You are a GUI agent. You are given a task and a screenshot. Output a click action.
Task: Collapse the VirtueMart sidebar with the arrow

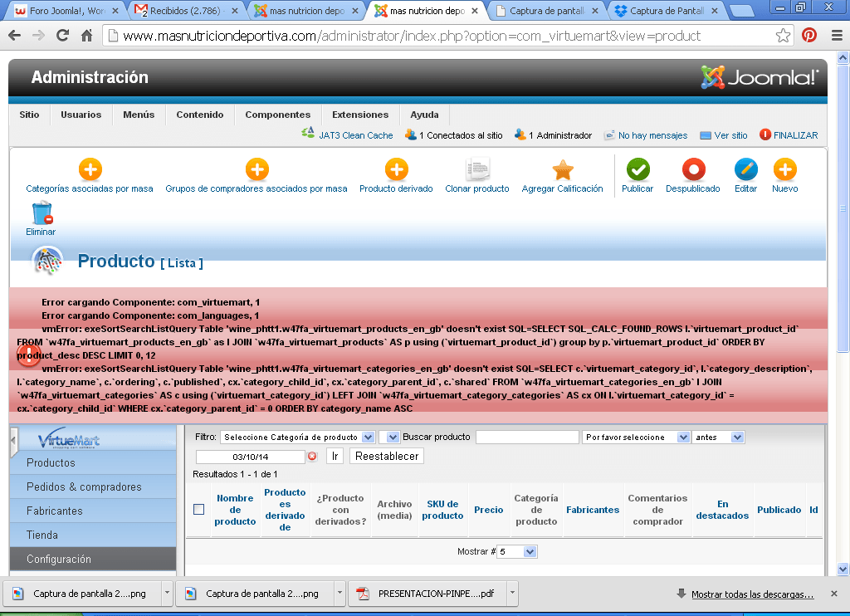pyautogui.click(x=13, y=439)
